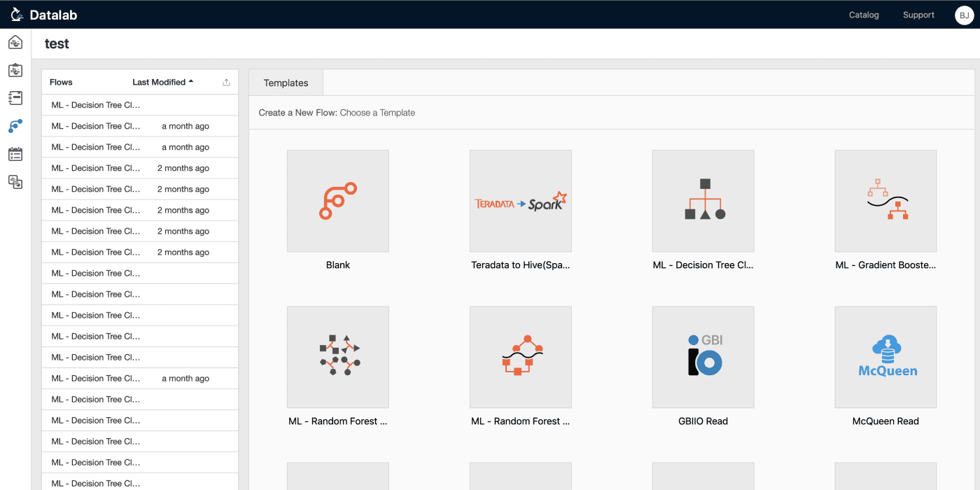The image size is (980, 490).
Task: Switch to the Templates tab
Action: click(x=286, y=83)
